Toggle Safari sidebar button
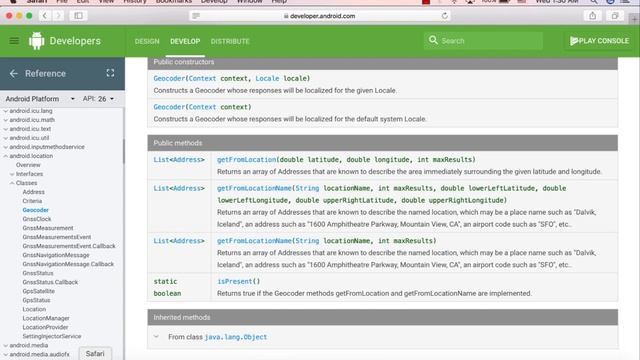640x360 pixels. coord(78,16)
